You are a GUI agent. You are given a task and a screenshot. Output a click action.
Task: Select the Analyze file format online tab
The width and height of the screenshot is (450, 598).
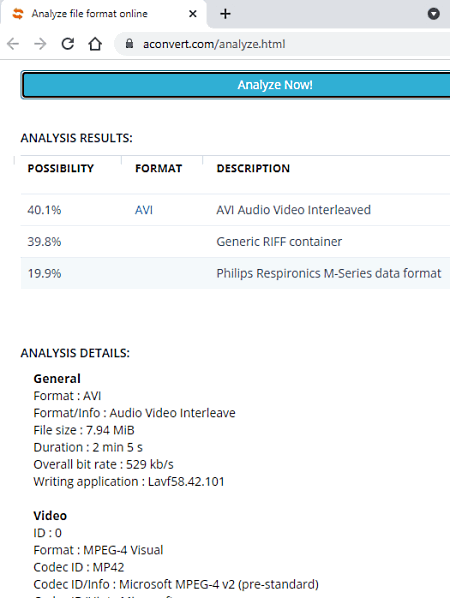[x=104, y=14]
